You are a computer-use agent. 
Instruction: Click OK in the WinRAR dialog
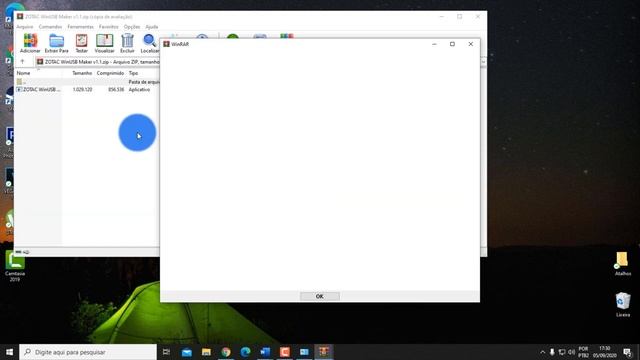[320, 296]
